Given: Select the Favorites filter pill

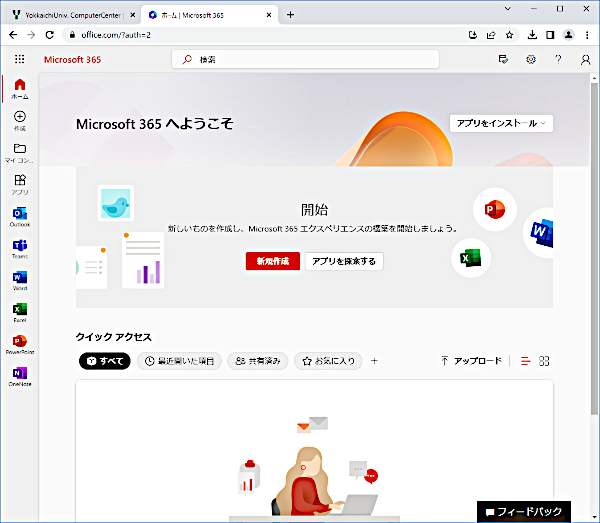Looking at the screenshot, I should pos(328,361).
